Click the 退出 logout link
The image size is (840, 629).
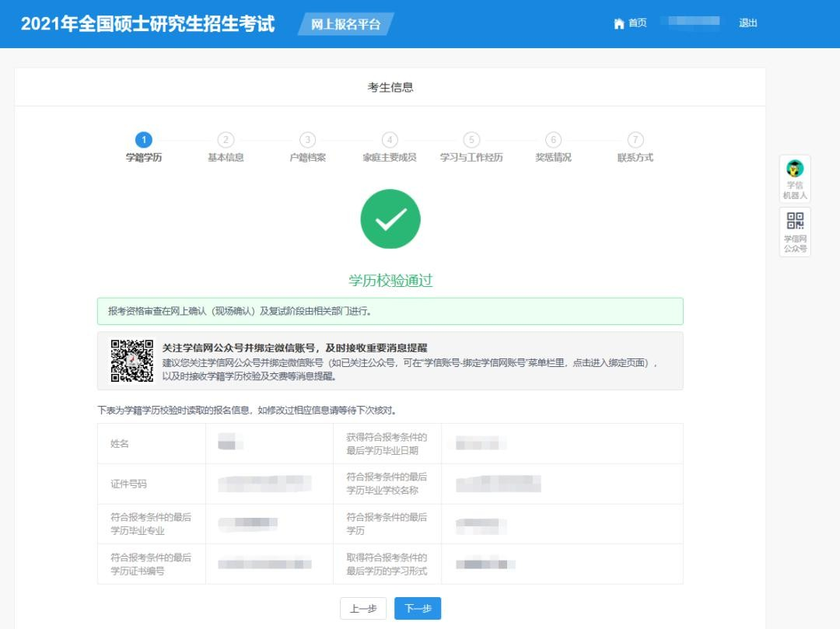(748, 23)
